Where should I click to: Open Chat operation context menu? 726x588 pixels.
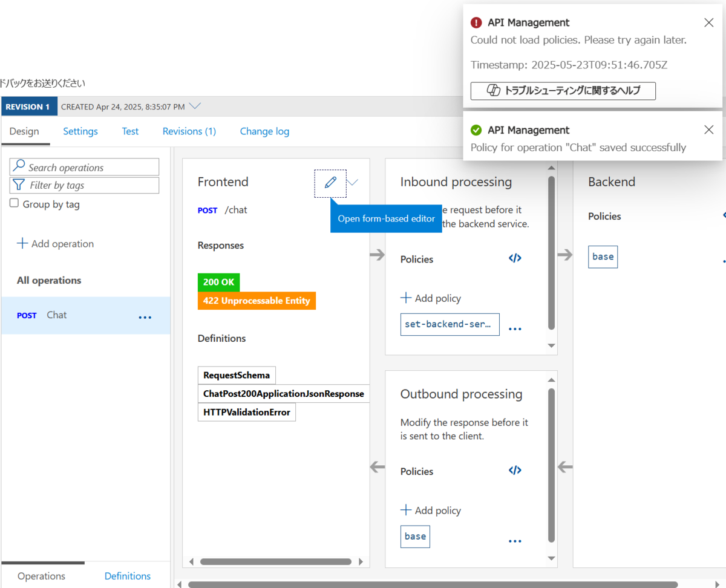(x=145, y=317)
